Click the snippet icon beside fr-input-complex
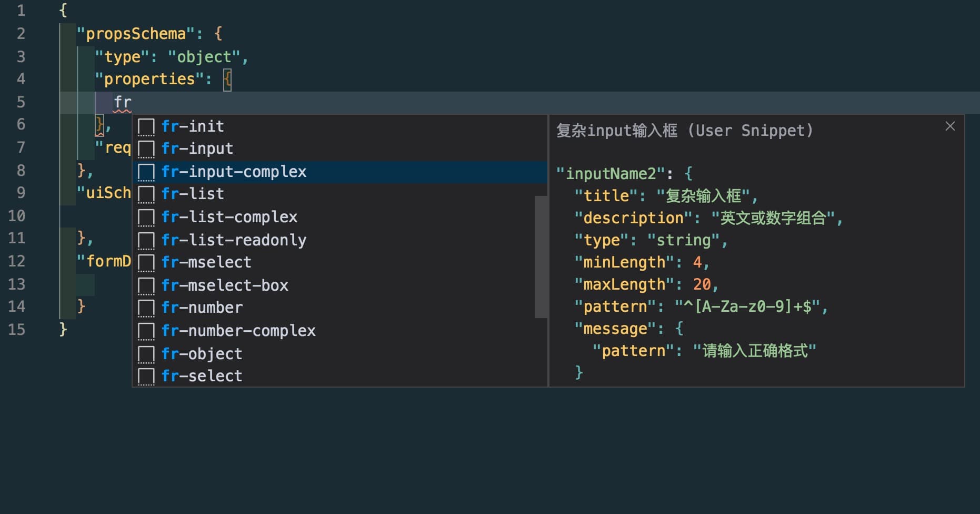Viewport: 980px width, 514px height. [x=146, y=172]
